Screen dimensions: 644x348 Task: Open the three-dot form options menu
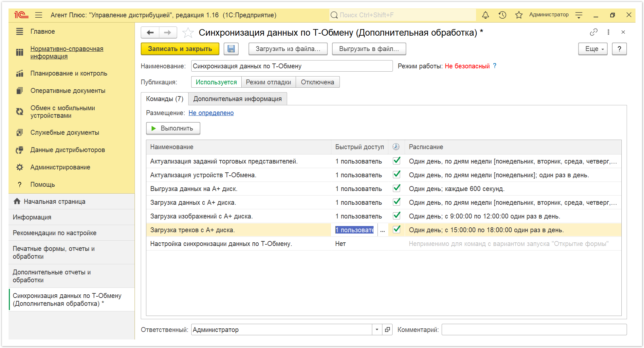608,32
